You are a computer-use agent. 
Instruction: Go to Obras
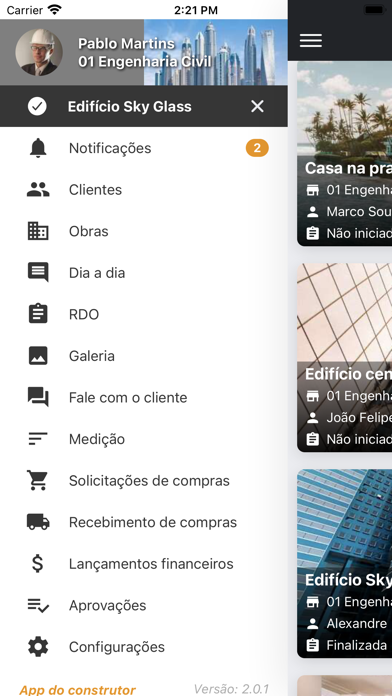[x=144, y=231]
